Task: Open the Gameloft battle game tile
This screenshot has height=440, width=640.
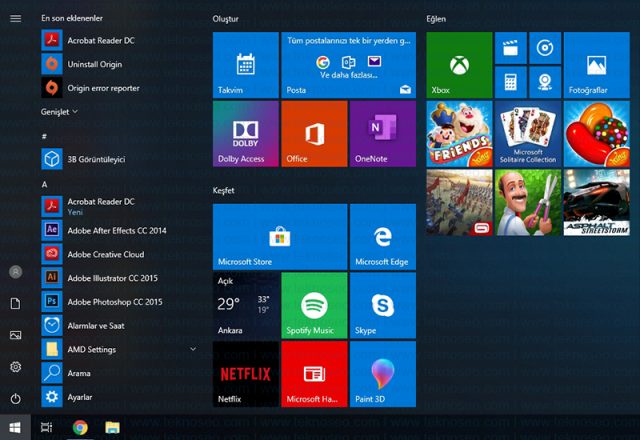Action: tap(459, 202)
